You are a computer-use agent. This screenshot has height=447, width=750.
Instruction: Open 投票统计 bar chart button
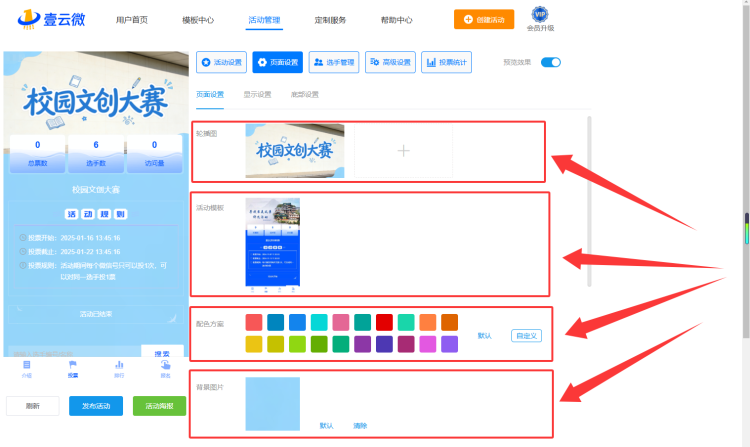tap(446, 62)
